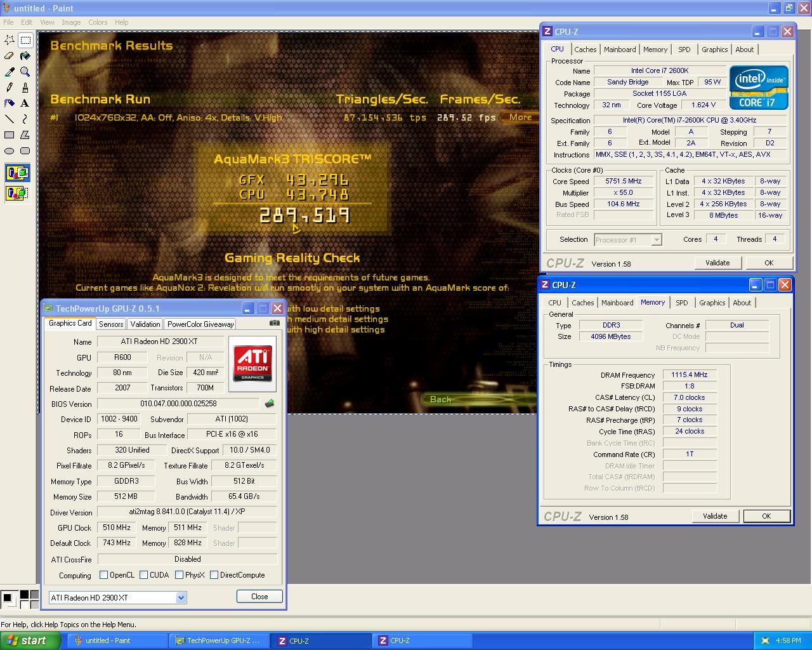Open the SPD tab in the lower CPU-Z window

pos(681,303)
